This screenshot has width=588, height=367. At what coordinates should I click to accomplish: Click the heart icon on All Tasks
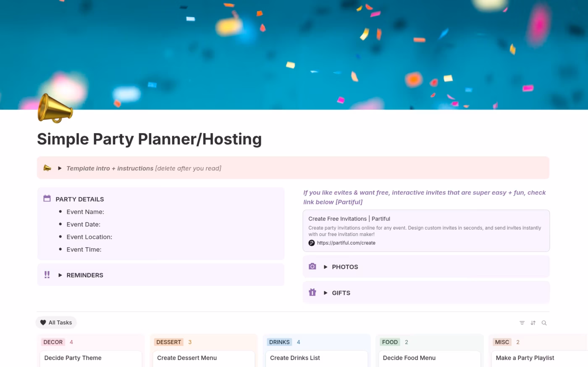(43, 322)
